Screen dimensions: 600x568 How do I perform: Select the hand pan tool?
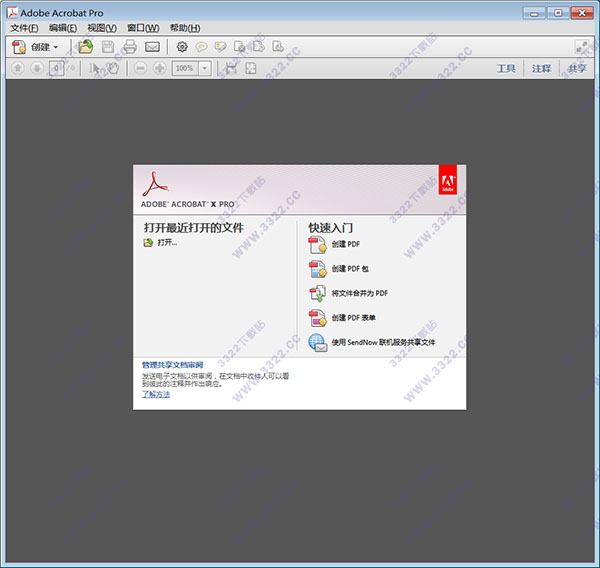113,69
